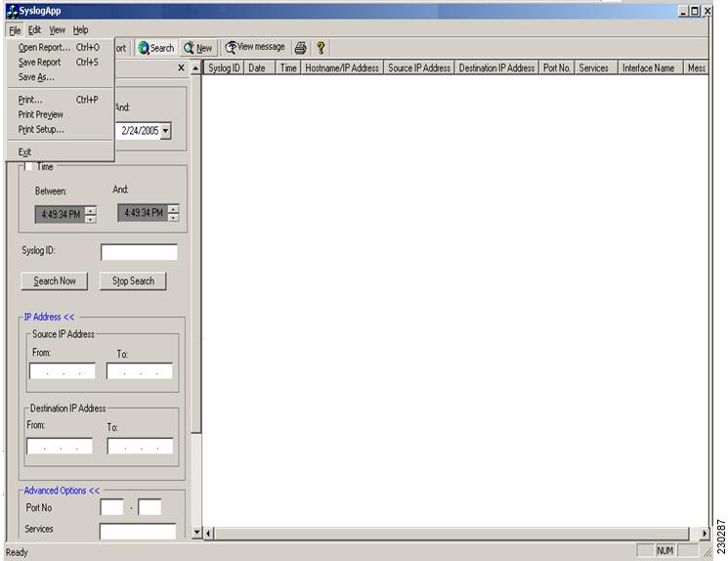The image size is (728, 561).
Task: Click Port No. column header
Action: (x=557, y=67)
